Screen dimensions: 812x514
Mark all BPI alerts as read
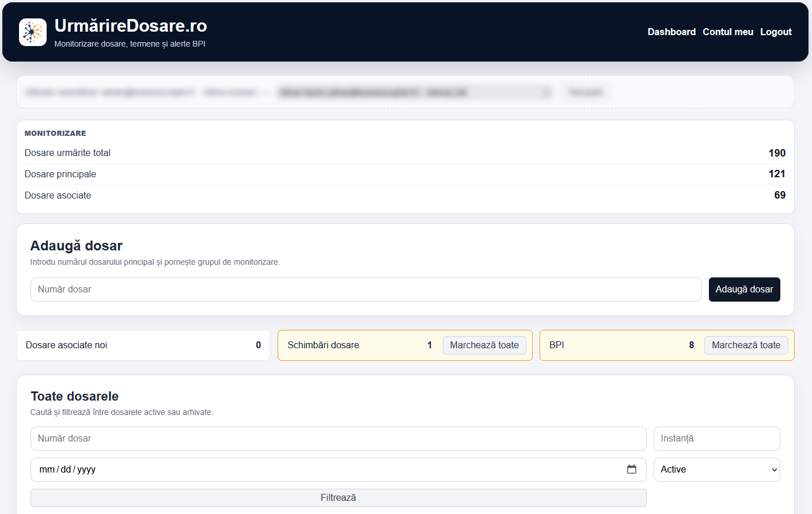tap(746, 345)
